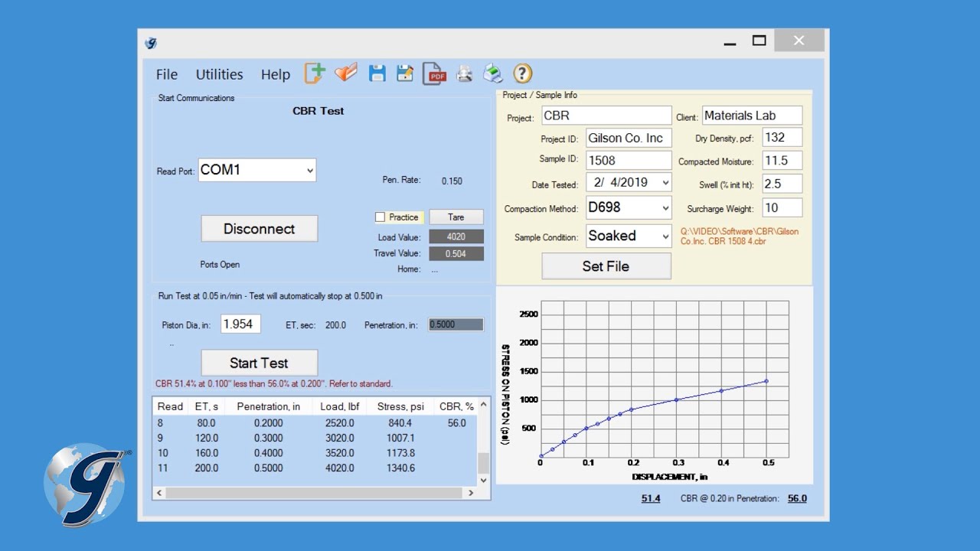Select table row with load 2520.0
Viewport: 980px width, 551px height.
[x=315, y=423]
